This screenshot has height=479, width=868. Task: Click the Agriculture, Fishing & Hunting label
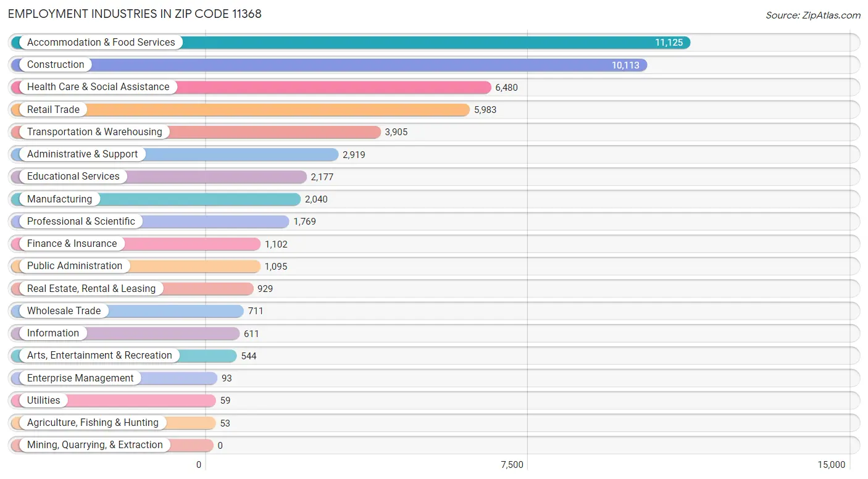pyautogui.click(x=93, y=422)
